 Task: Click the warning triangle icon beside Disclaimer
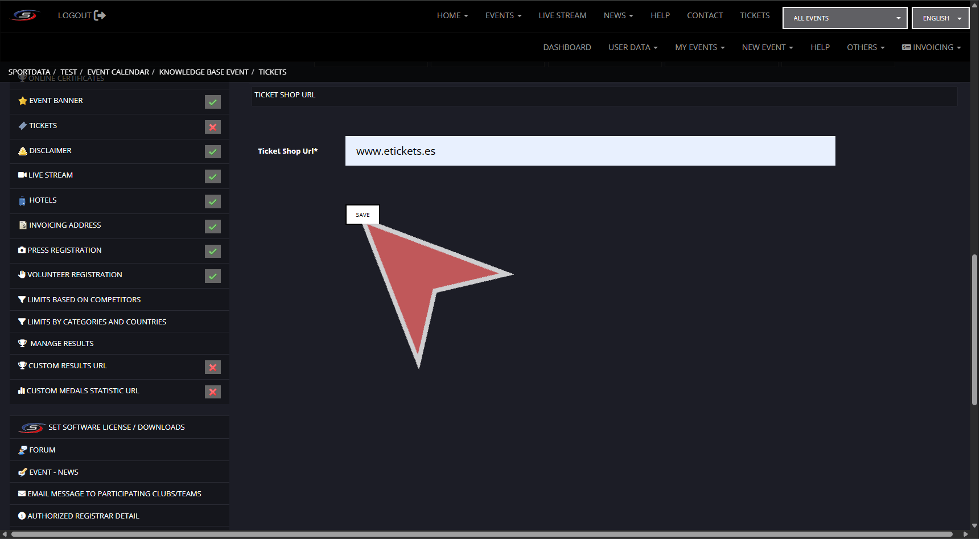[x=23, y=151]
